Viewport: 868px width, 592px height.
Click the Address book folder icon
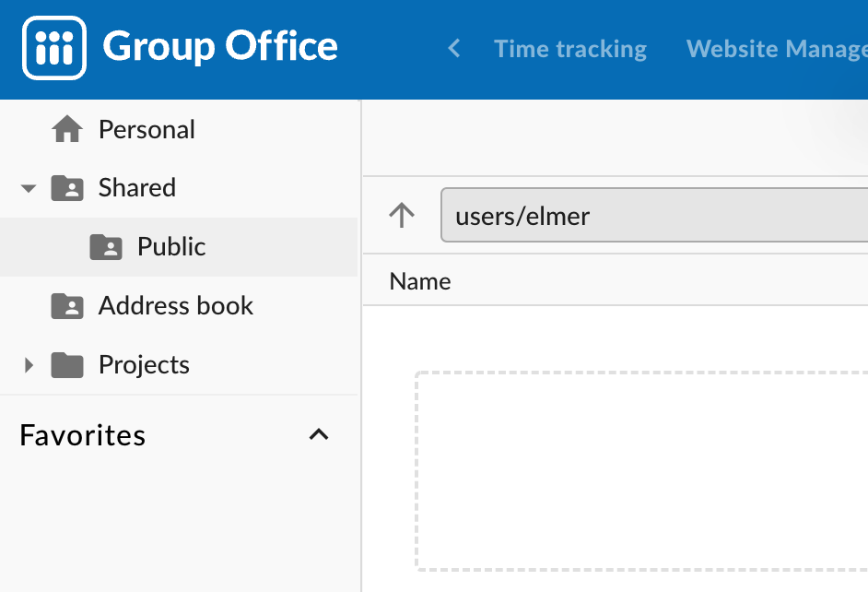[67, 306]
